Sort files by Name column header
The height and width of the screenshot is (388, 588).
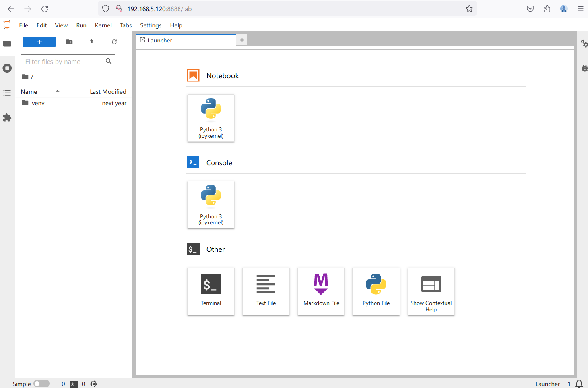pos(29,92)
